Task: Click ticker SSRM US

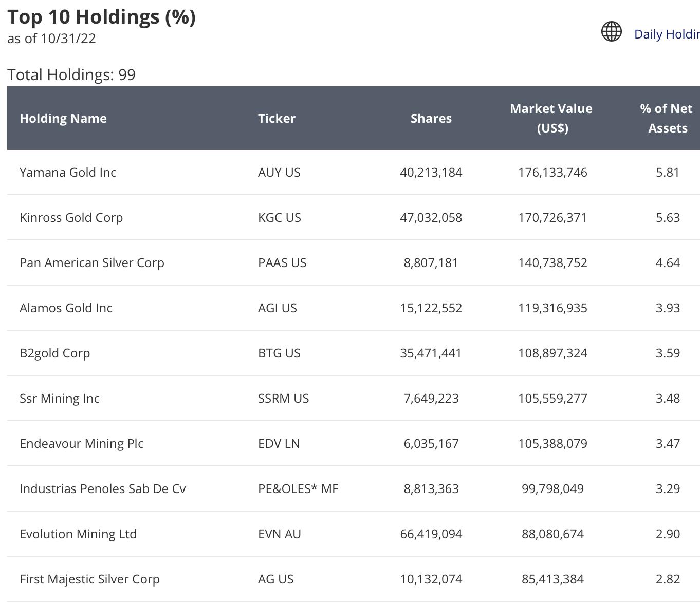Action: point(284,398)
